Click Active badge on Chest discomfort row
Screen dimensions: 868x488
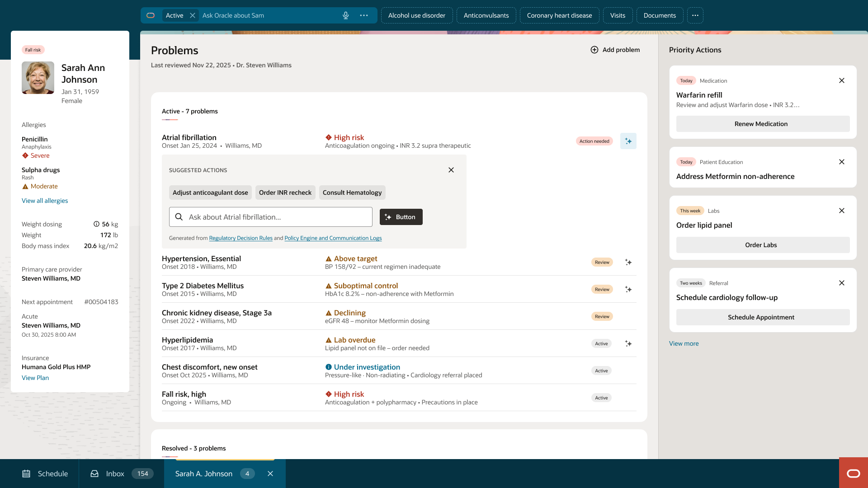click(x=601, y=371)
